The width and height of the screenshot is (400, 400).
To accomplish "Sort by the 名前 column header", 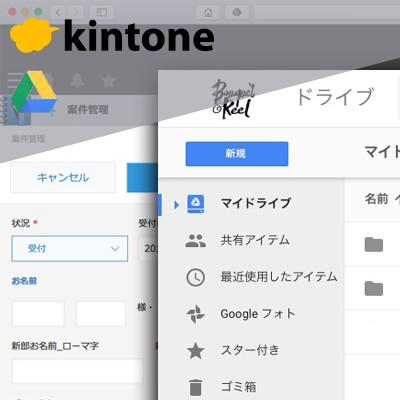I will click(377, 199).
